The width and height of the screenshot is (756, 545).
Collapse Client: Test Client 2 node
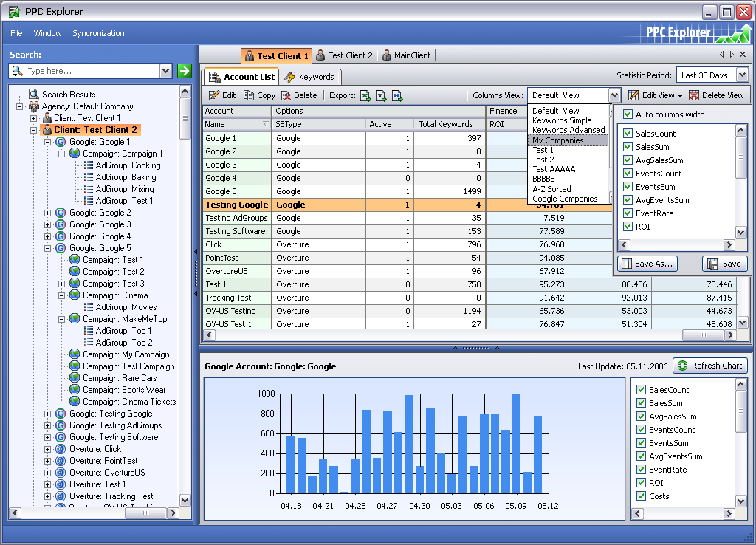click(33, 130)
